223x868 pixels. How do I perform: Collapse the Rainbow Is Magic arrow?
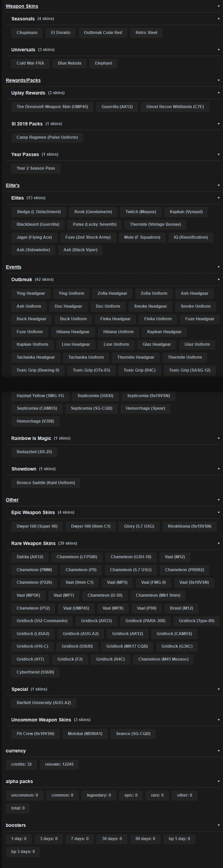point(219,438)
